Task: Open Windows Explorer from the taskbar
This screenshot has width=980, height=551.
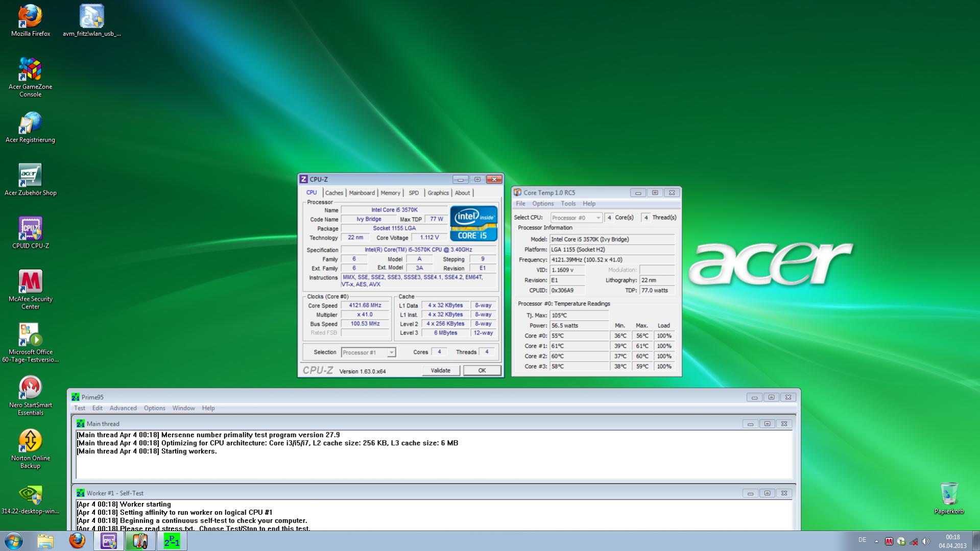Action: [45, 541]
